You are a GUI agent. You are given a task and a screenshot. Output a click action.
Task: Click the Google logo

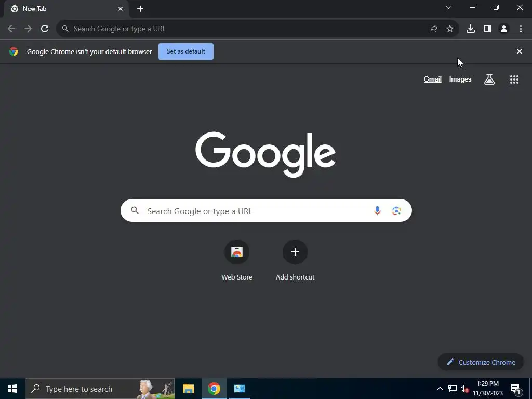pos(265,154)
